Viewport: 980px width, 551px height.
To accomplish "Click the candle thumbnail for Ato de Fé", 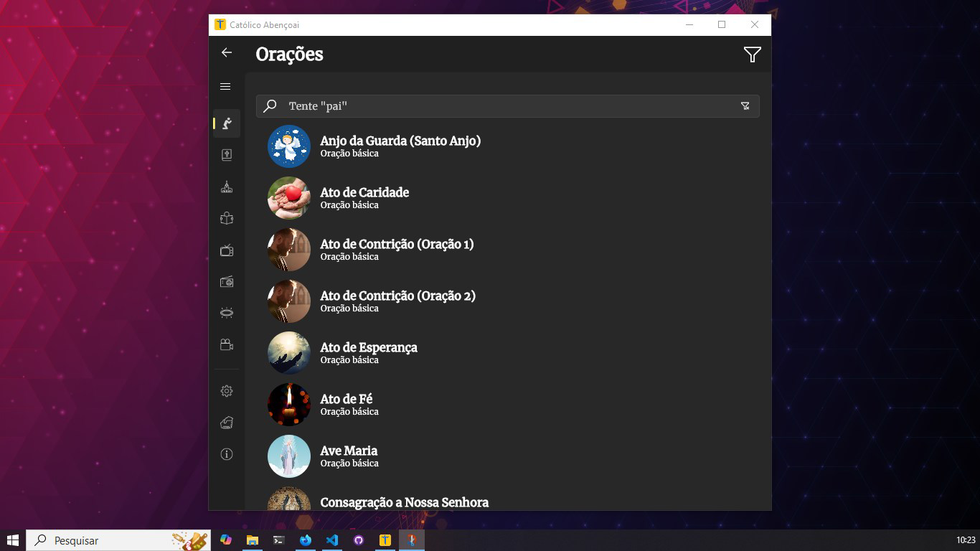I will pyautogui.click(x=289, y=405).
